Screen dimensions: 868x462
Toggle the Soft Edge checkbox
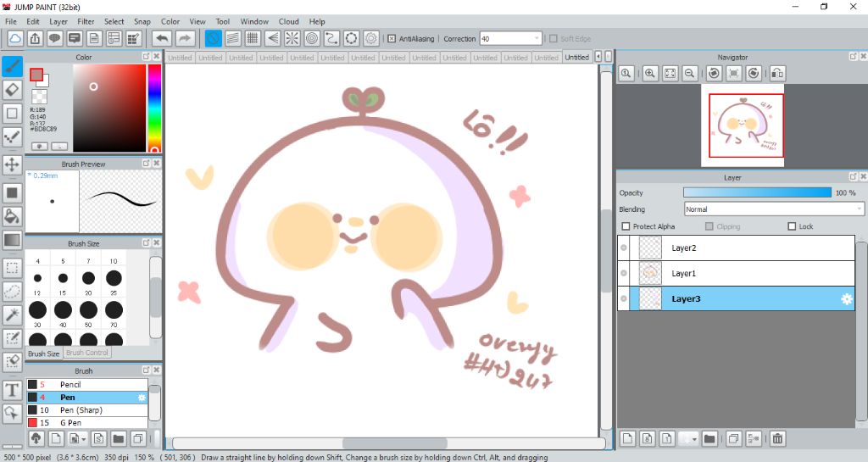pos(553,39)
